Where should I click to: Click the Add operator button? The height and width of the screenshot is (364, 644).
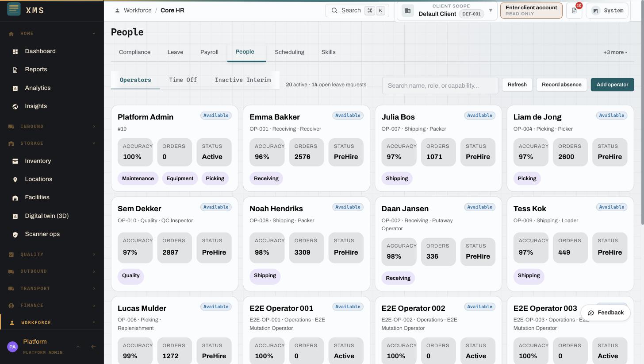pyautogui.click(x=612, y=85)
